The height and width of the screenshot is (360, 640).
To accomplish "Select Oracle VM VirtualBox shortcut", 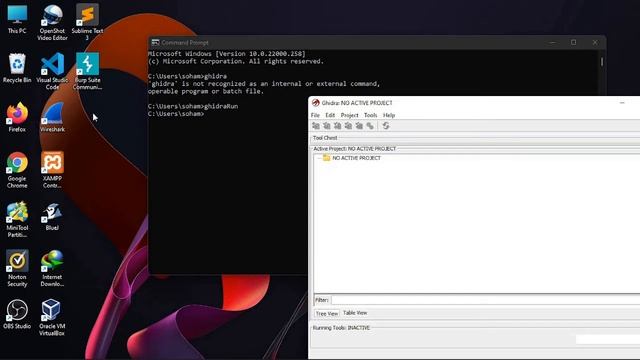I will coord(52,318).
